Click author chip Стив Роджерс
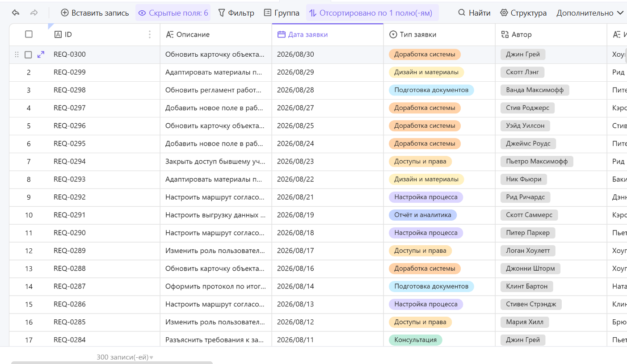The height and width of the screenshot is (364, 627). pyautogui.click(x=528, y=108)
